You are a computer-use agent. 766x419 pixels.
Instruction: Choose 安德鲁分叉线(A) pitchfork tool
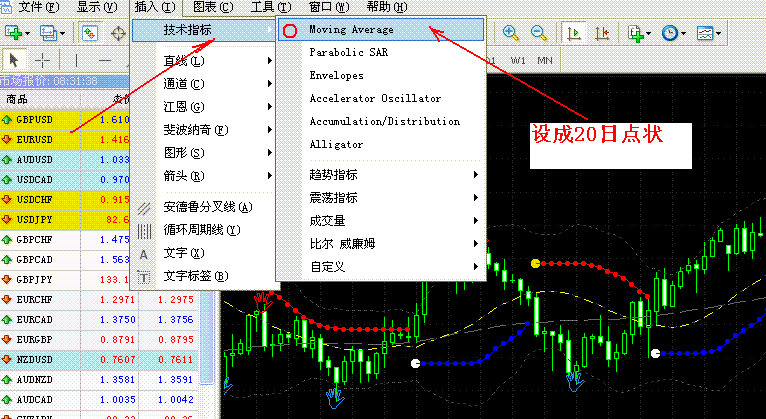click(x=204, y=207)
